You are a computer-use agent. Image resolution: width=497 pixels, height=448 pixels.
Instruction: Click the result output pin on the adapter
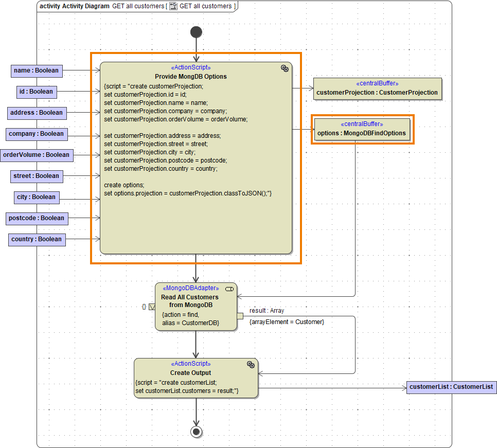pos(240,316)
